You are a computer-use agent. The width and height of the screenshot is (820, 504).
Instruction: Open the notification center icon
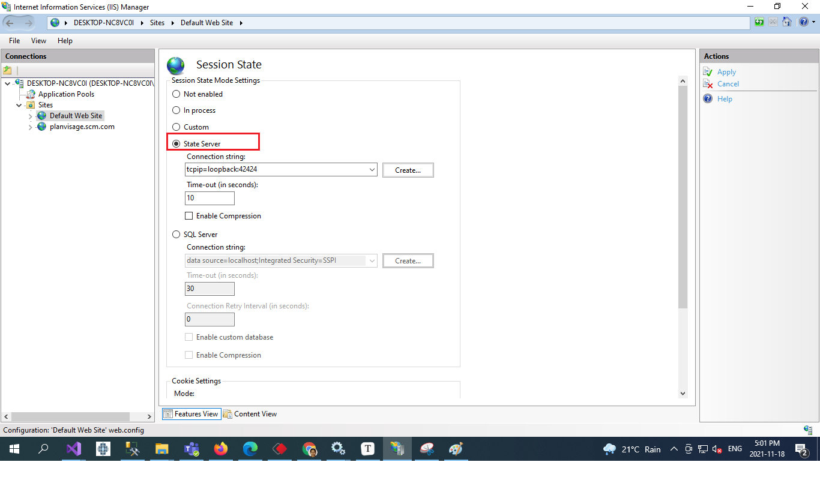[801, 449]
